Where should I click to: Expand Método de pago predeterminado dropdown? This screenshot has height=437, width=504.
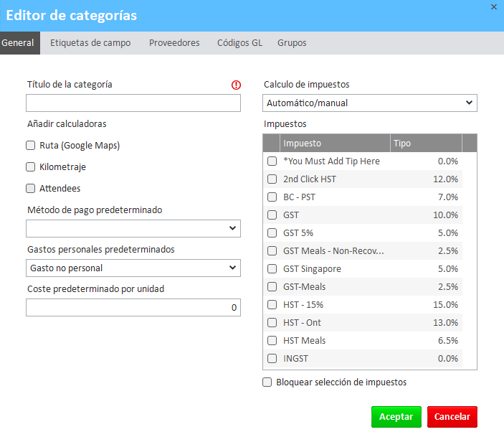point(133,228)
